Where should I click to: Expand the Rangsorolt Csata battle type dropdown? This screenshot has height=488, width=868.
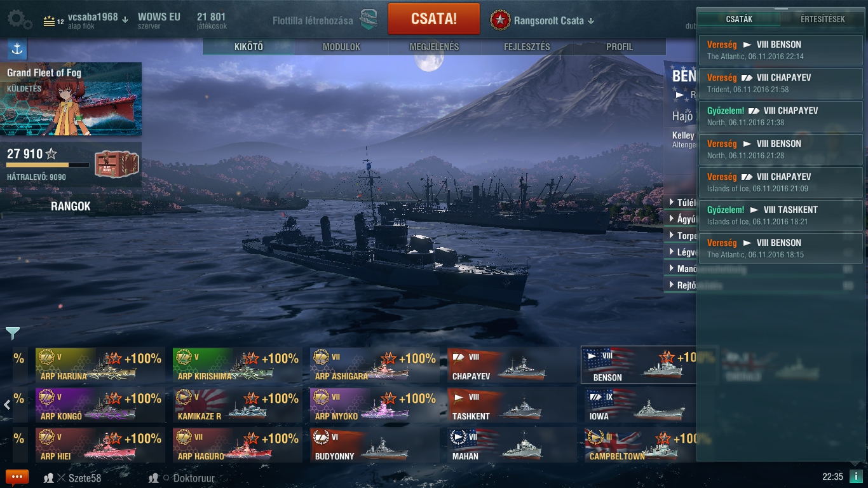[590, 21]
